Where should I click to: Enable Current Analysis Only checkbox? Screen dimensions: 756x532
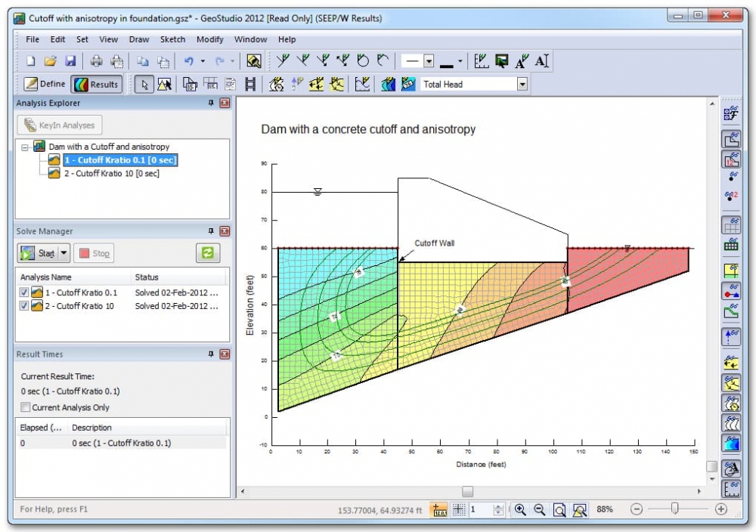[26, 407]
